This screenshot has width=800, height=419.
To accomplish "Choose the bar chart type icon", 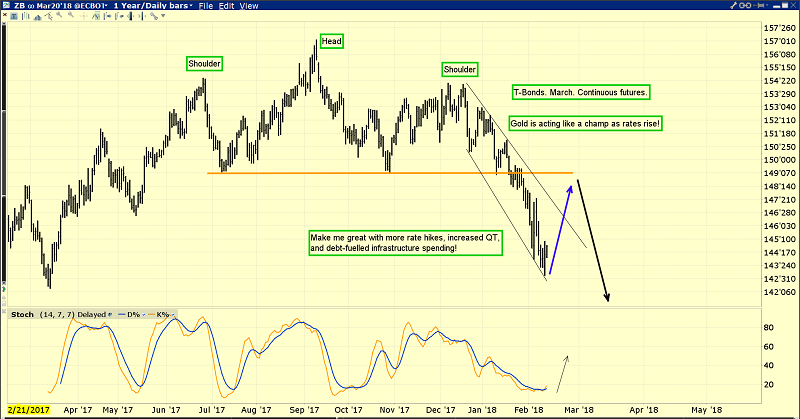I will click(26, 16).
